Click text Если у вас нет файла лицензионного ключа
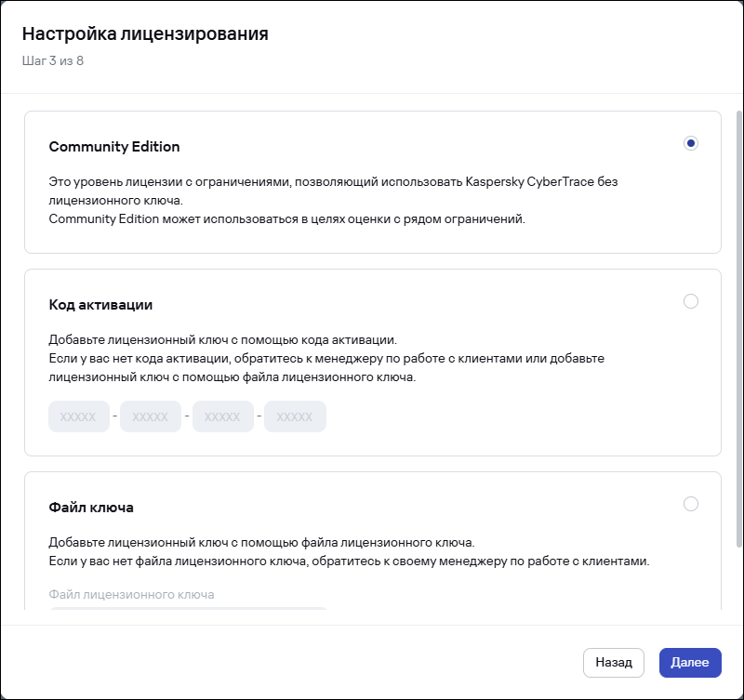The image size is (744, 700). pos(348,561)
